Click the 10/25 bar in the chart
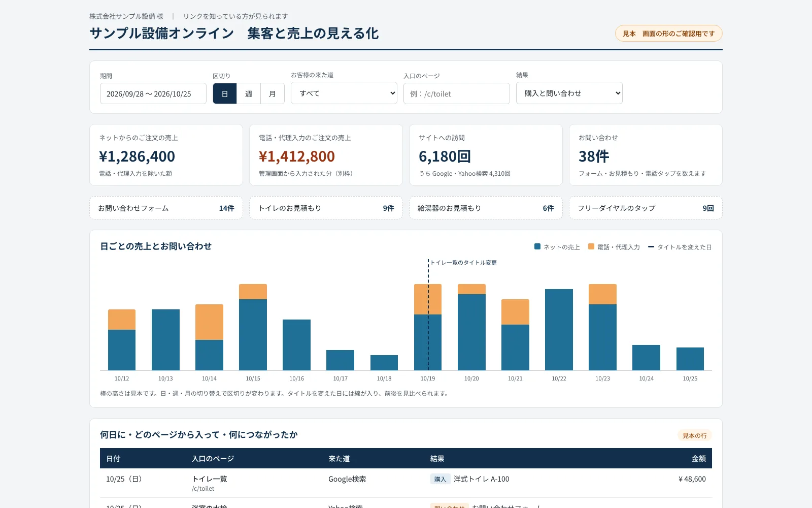 pos(690,359)
